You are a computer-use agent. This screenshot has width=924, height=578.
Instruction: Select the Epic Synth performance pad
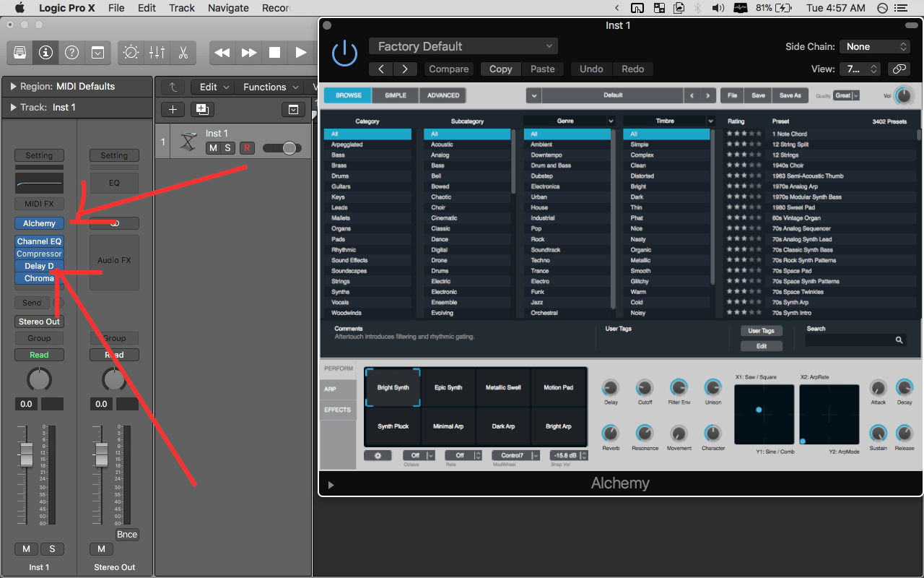448,388
